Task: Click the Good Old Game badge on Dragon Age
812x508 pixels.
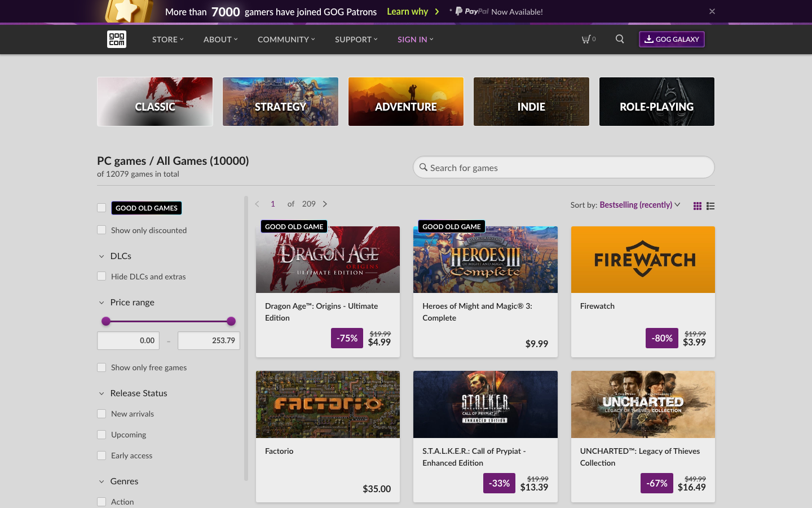Action: pyautogui.click(x=294, y=226)
